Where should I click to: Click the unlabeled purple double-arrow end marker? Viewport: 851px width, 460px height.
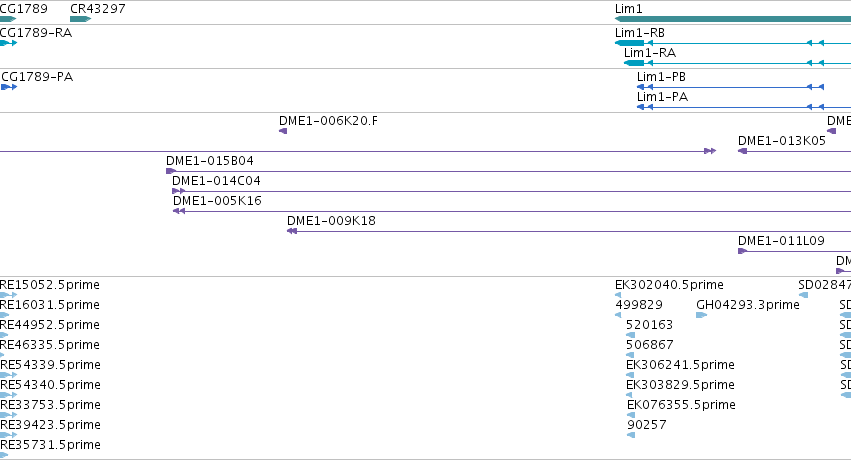[x=710, y=151]
